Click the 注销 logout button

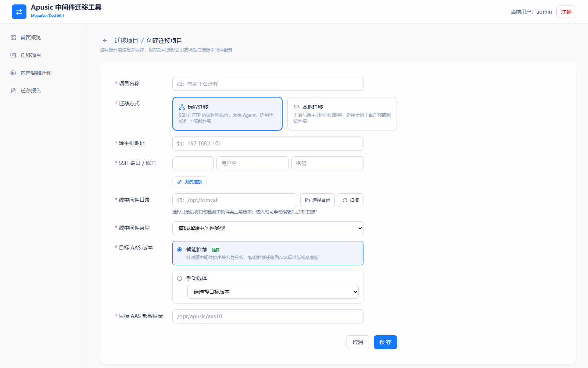coord(566,12)
